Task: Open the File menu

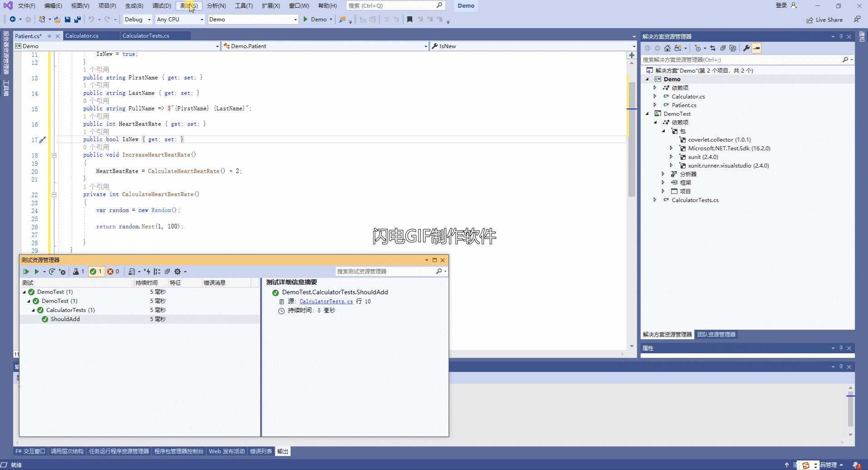Action: [26, 5]
